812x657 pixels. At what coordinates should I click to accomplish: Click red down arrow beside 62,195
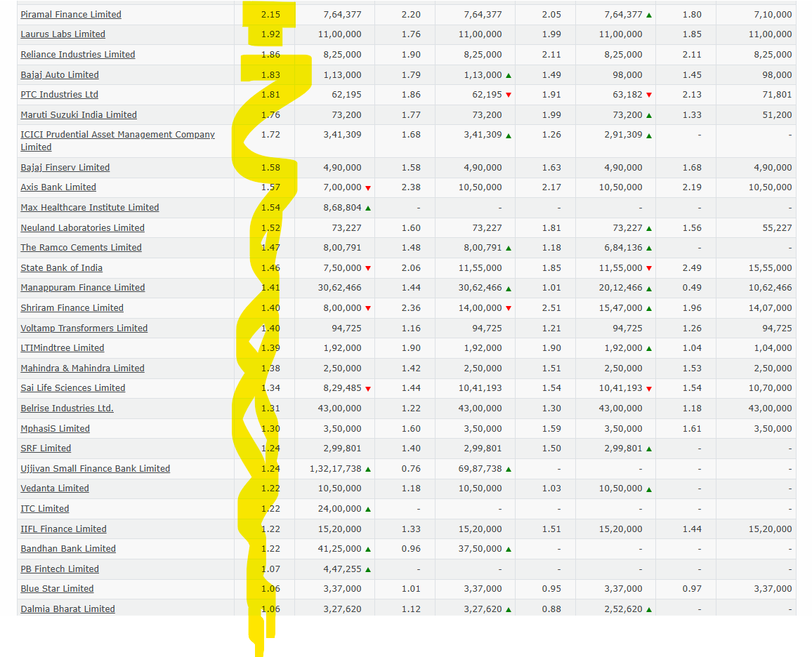click(x=509, y=95)
